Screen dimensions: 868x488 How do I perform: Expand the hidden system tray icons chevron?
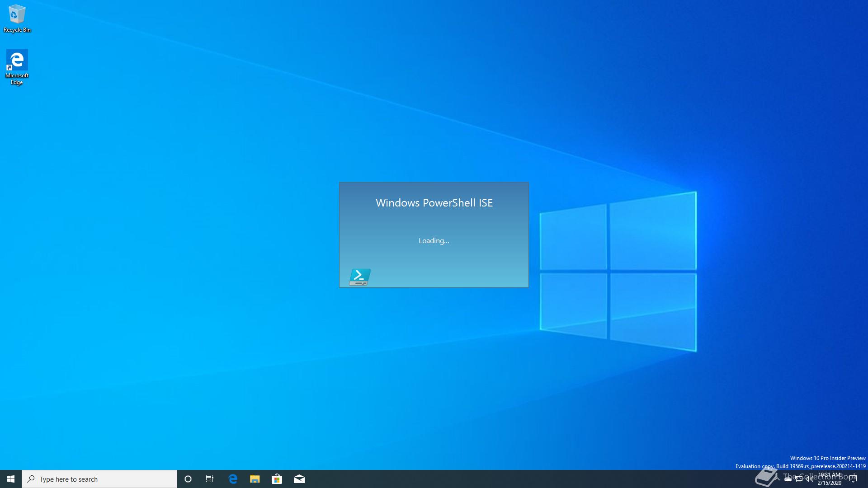pyautogui.click(x=777, y=479)
